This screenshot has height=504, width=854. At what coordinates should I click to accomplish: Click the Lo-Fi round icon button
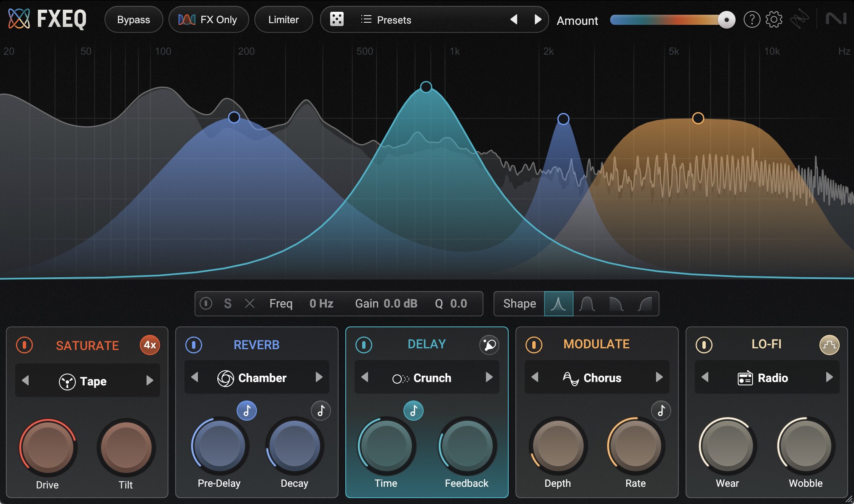click(829, 345)
